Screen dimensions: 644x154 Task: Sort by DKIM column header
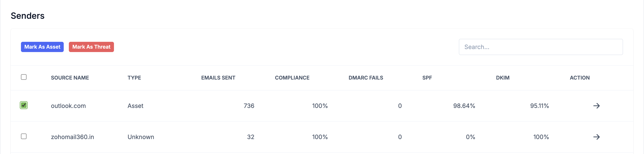(x=502, y=78)
